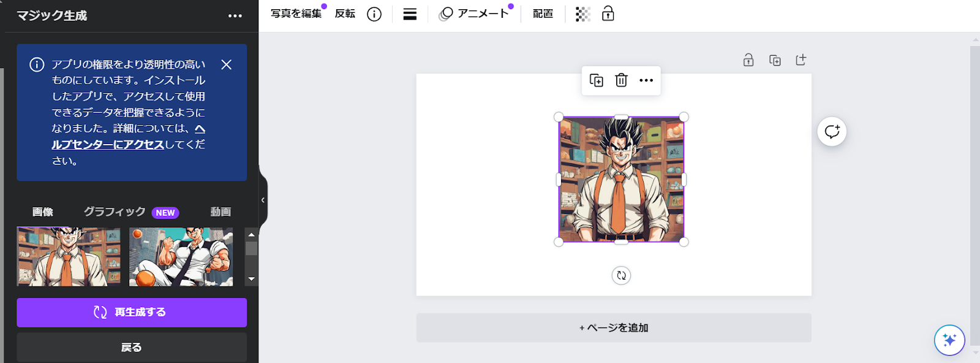The width and height of the screenshot is (980, 363).
Task: Collapse the side panel with arrow handle
Action: (x=263, y=200)
